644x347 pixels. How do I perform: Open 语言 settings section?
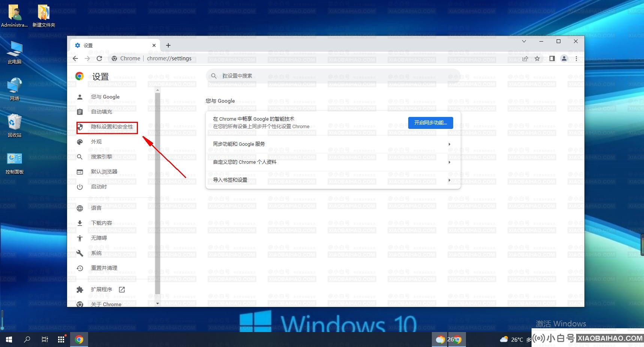pos(96,208)
